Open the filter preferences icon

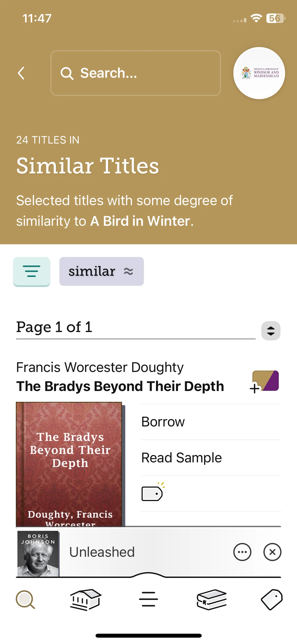[32, 271]
